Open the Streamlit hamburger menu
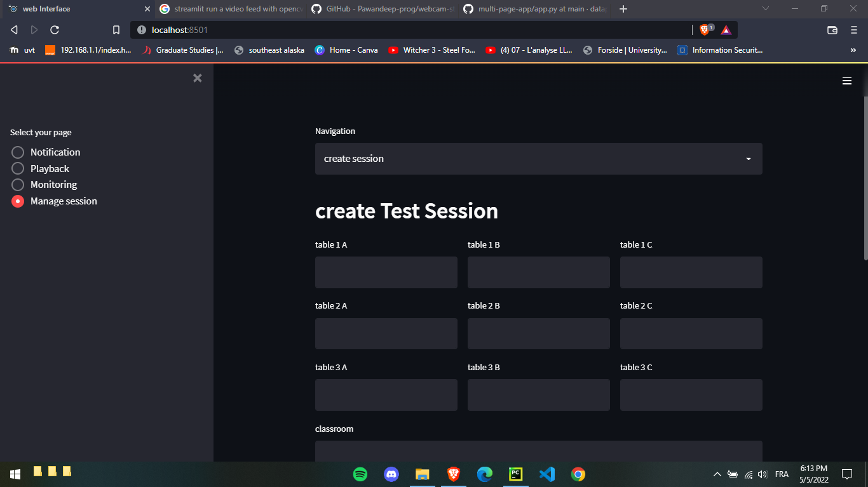 pos(847,81)
